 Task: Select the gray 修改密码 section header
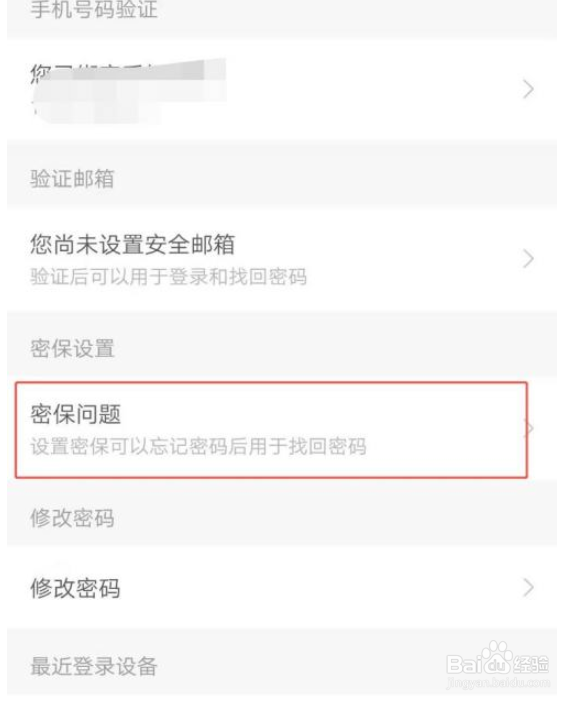(x=72, y=518)
